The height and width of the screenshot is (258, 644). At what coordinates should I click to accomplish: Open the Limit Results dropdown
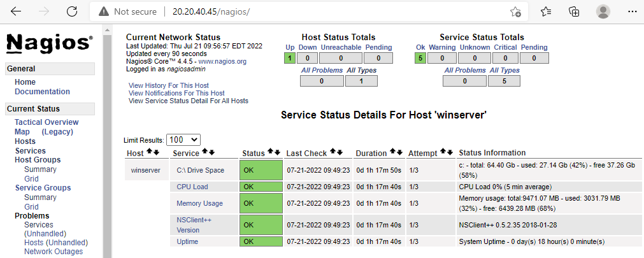tap(183, 140)
